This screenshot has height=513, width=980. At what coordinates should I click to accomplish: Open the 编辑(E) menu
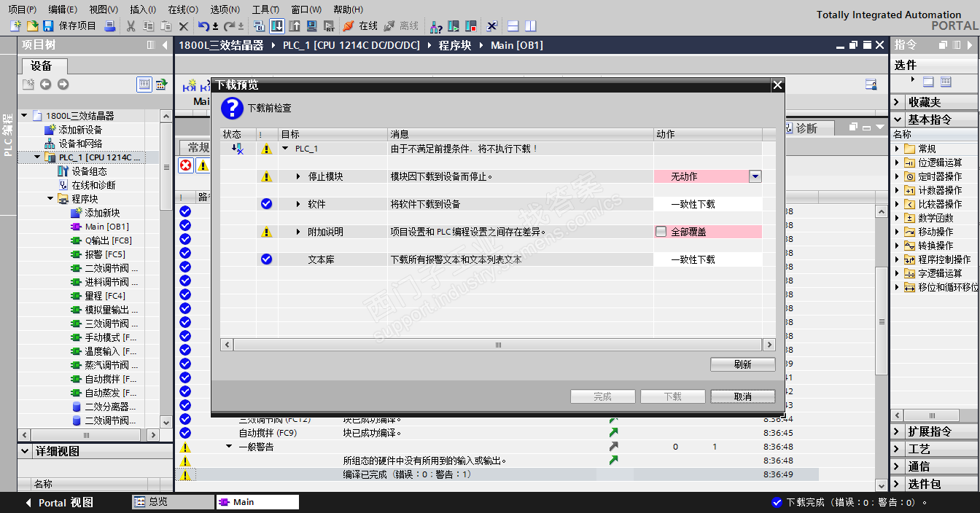[x=63, y=9]
